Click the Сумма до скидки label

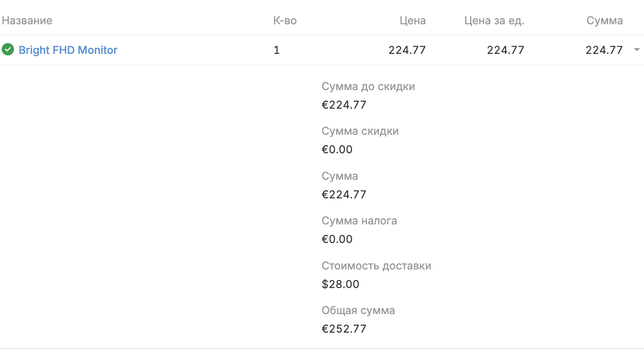pyautogui.click(x=368, y=86)
